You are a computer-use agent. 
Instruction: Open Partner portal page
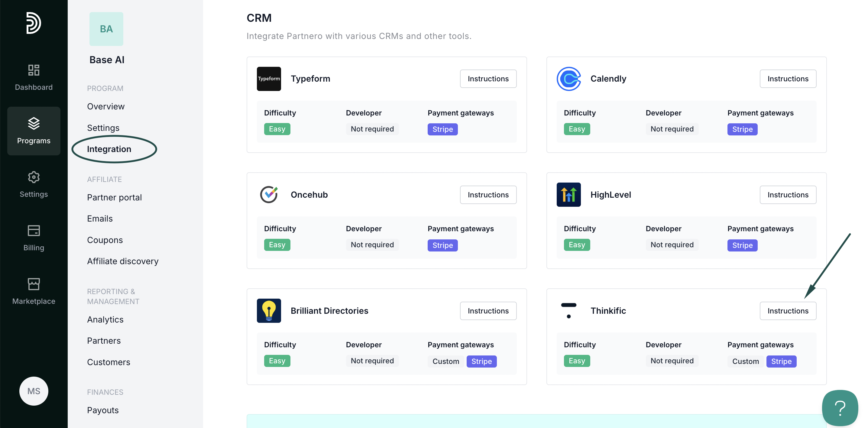(114, 197)
